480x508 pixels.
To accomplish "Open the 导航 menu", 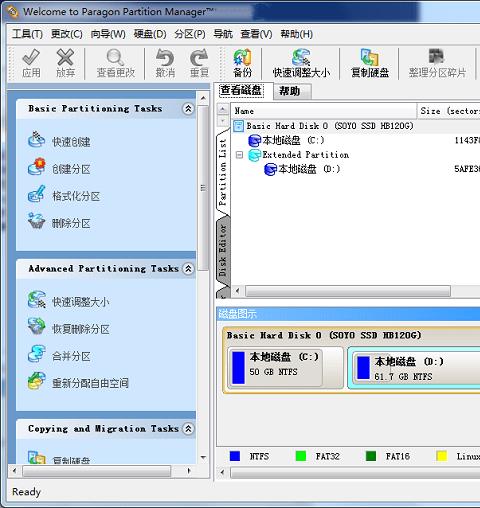I will click(223, 34).
